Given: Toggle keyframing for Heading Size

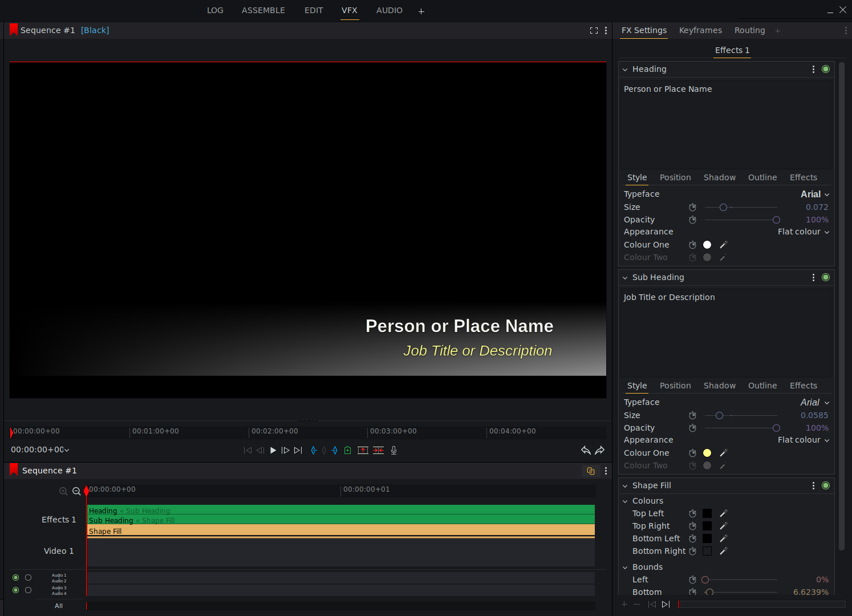Looking at the screenshot, I should point(692,207).
